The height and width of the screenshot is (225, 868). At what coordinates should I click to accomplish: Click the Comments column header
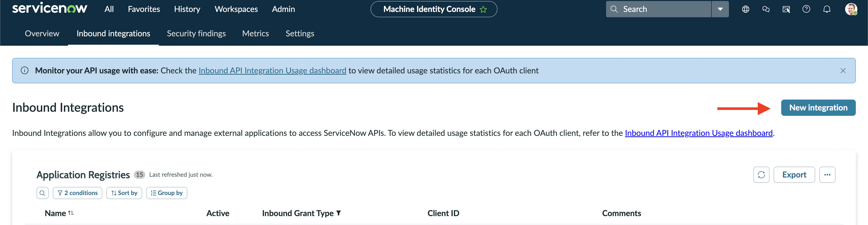tap(622, 213)
